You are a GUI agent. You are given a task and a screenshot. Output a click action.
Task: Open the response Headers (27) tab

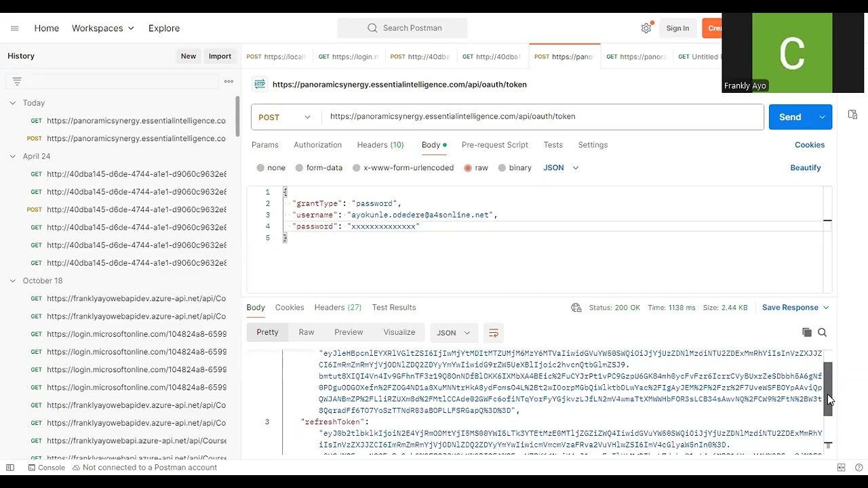[x=338, y=308]
